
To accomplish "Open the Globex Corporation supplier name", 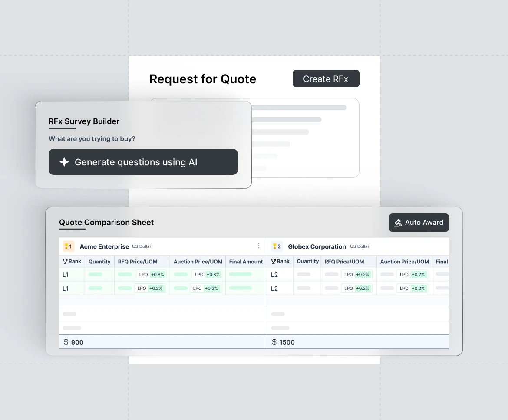I will (x=317, y=246).
